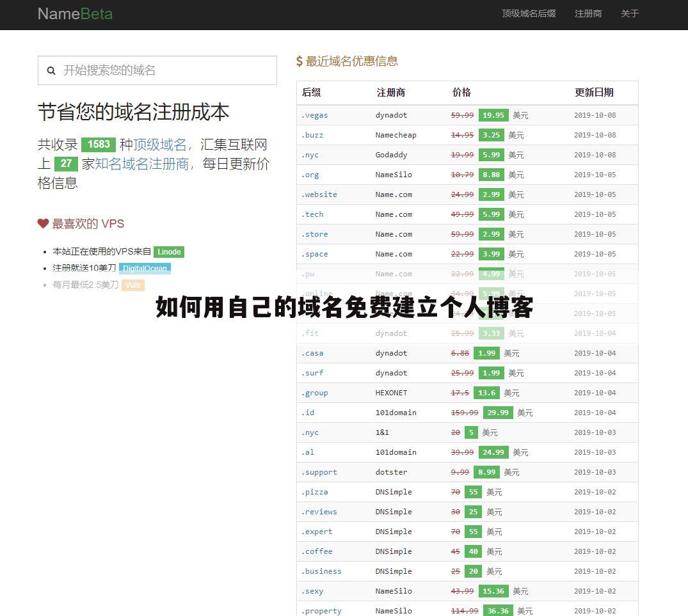Click the 27 registrars badge
This screenshot has height=616, width=688.
tap(67, 164)
